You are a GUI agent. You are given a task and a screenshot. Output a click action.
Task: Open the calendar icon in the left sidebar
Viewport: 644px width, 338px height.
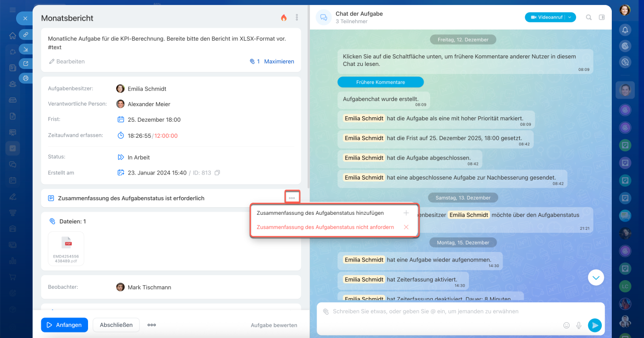point(13,181)
